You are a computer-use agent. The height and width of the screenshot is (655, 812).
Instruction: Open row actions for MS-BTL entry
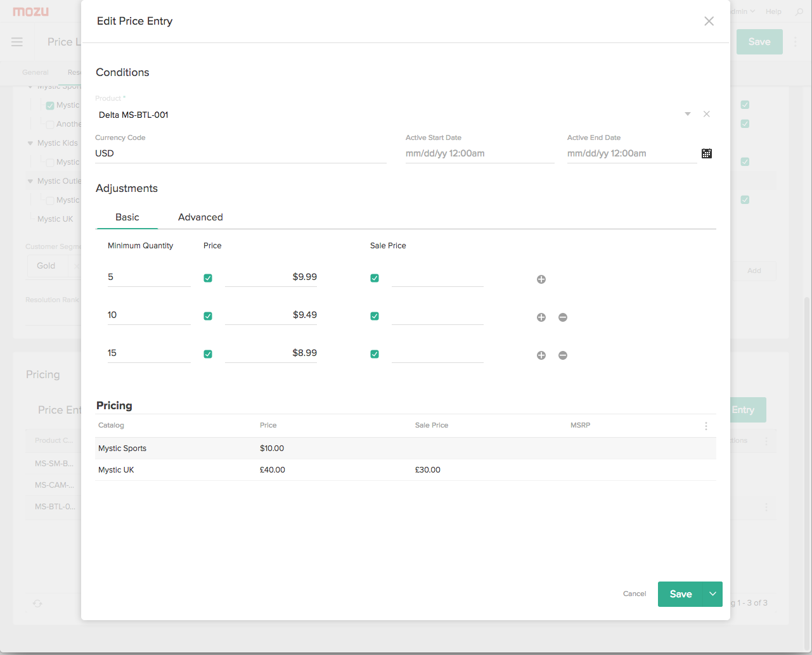pyautogui.click(x=766, y=507)
